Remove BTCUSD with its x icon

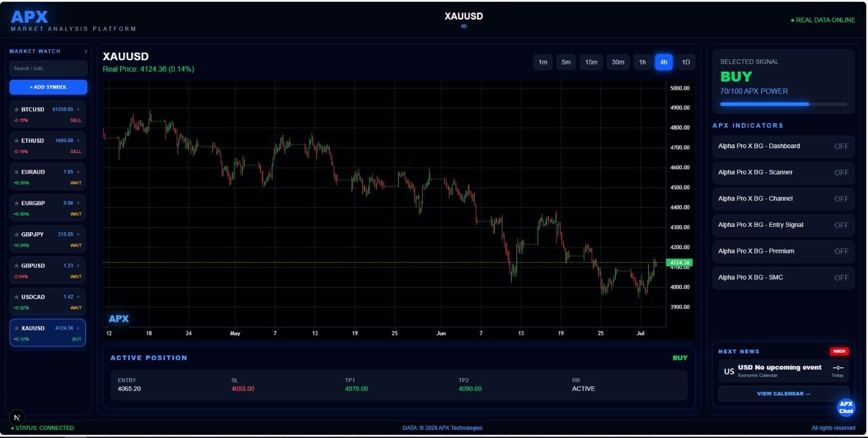pos(78,110)
